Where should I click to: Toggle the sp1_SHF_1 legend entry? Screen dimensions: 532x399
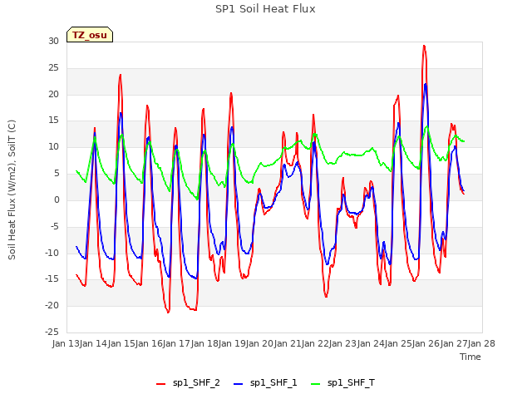tap(265, 382)
